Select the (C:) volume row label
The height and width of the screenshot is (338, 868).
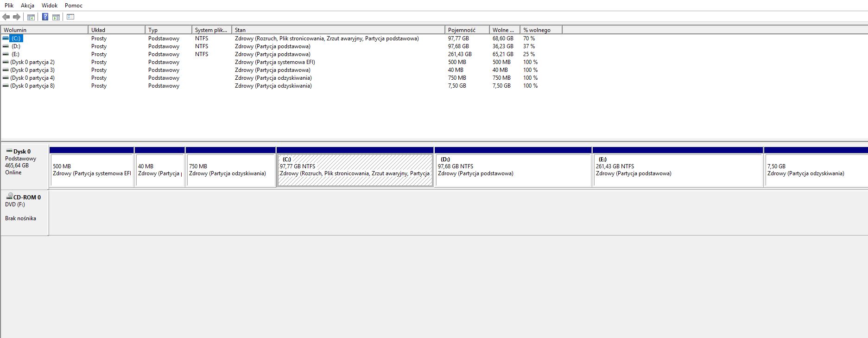pos(16,38)
